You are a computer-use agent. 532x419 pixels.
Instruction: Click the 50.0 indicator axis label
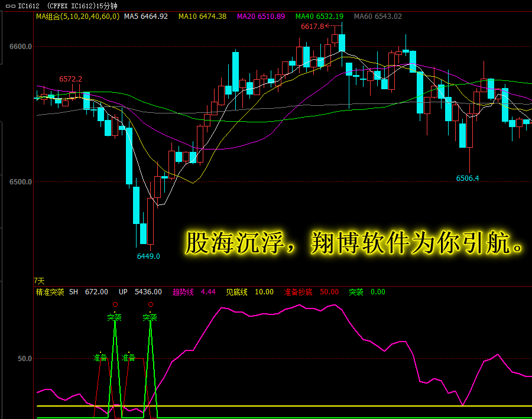tap(25, 359)
